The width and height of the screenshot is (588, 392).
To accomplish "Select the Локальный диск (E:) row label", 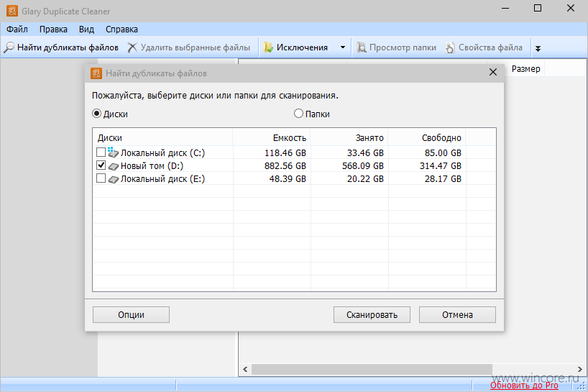I will coord(162,179).
